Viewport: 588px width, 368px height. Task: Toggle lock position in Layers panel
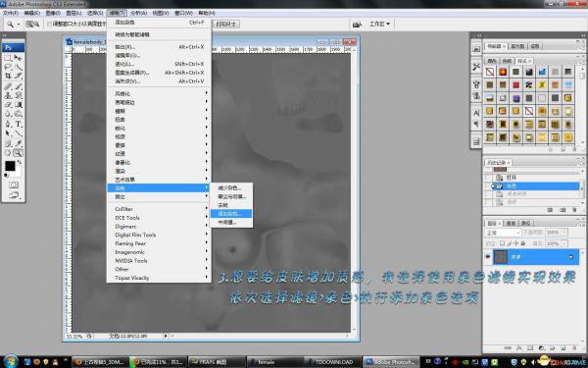click(515, 243)
